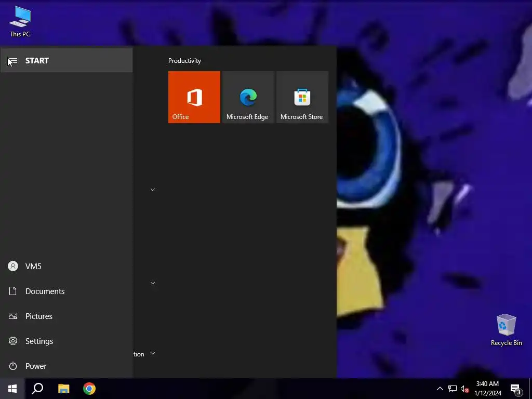Expand the folder ending in 'tion'
Screen dimensions: 532x399
click(144, 354)
